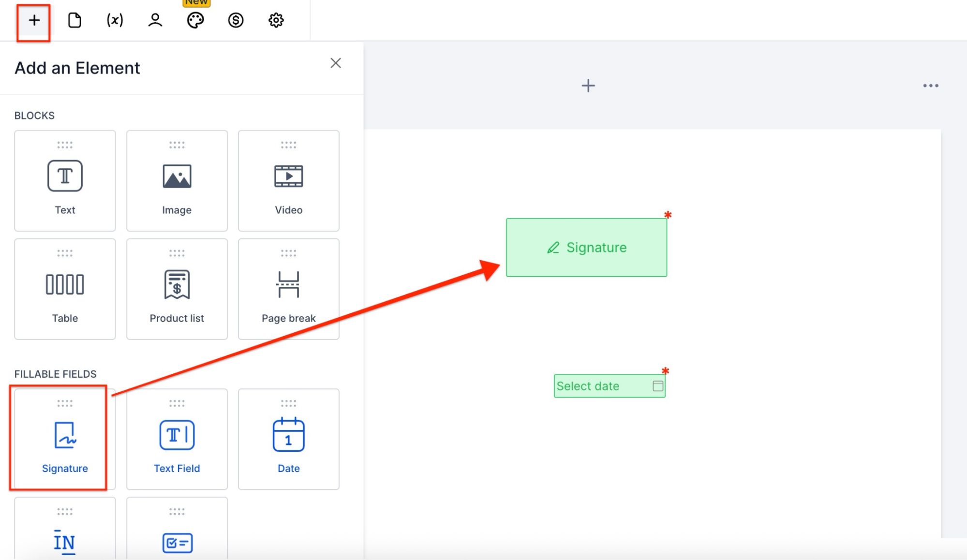Pick the Signature fillable field
This screenshot has height=560, width=967.
click(x=65, y=439)
